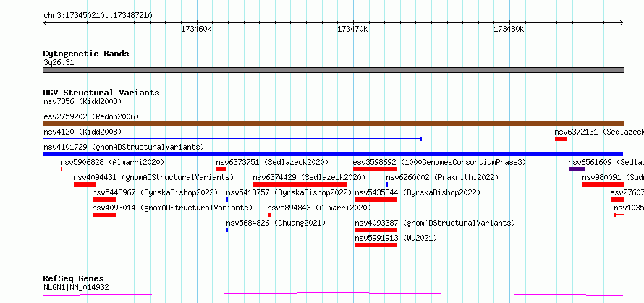
Task: Open the nsv4101729 (gnomADStructuralVariants) label
Action: [124, 147]
